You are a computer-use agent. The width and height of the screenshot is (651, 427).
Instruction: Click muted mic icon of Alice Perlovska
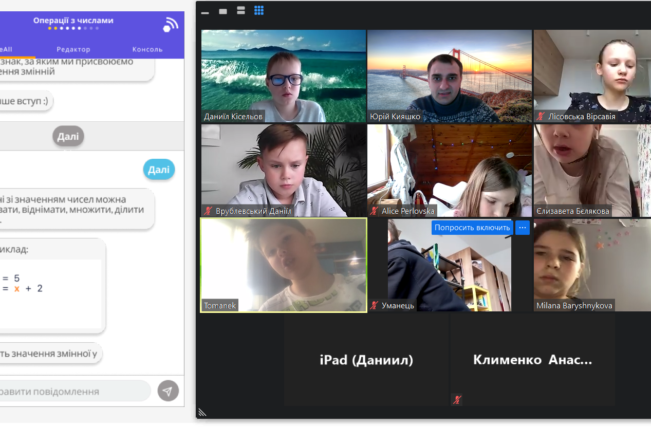(374, 211)
